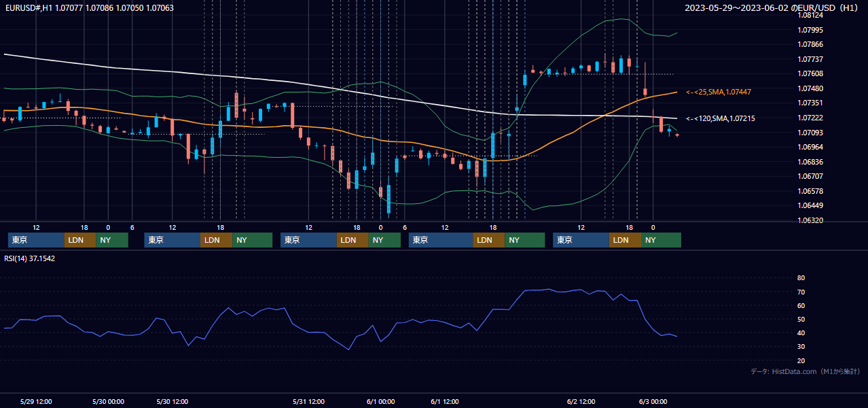Click price axis value 1.07351

810,103
